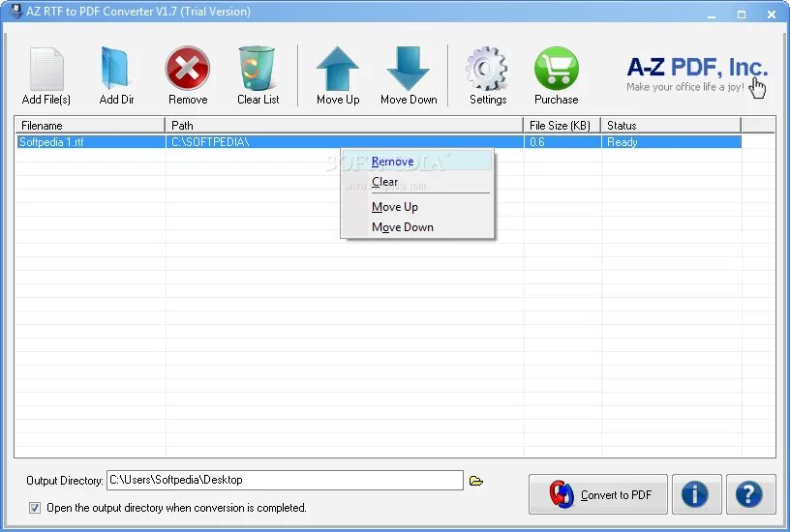Click the Convert to PDF button
790x532 pixels.
pos(598,494)
